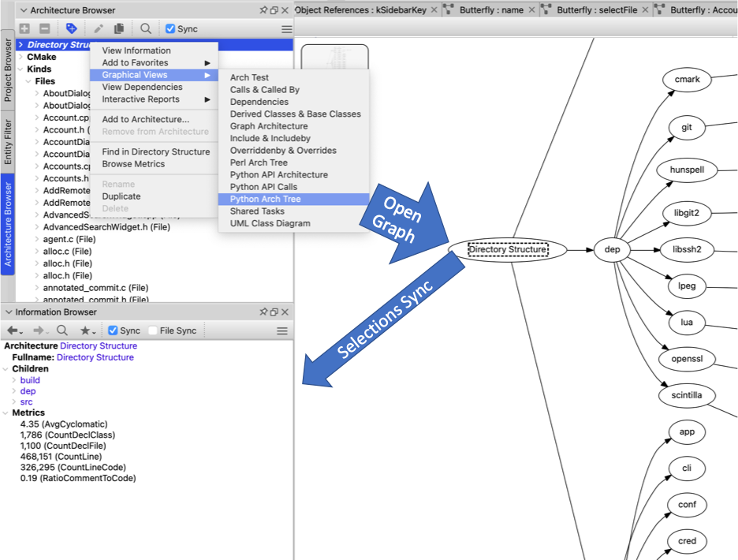Switch to the Butterfly : name tab

point(491,10)
